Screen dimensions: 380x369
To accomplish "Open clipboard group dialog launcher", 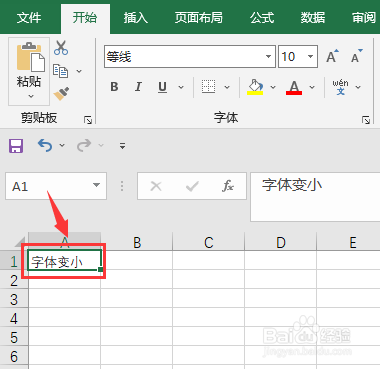I will pos(88,120).
